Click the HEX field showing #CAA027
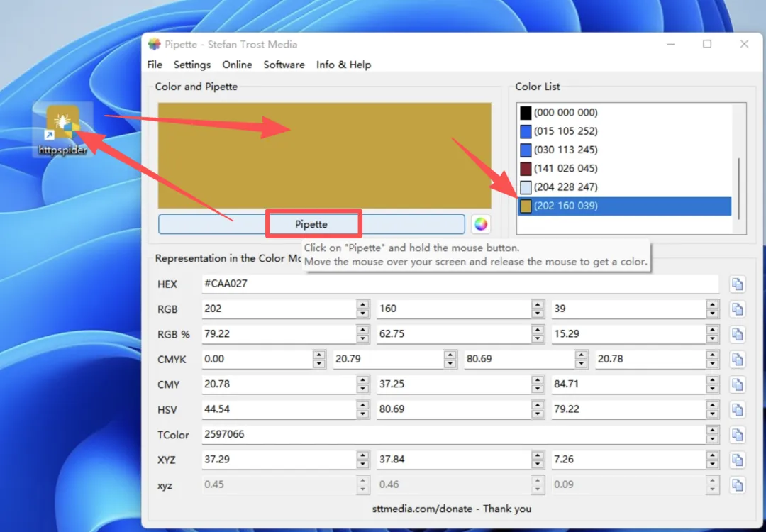Viewport: 766px width, 532px height. [x=460, y=284]
